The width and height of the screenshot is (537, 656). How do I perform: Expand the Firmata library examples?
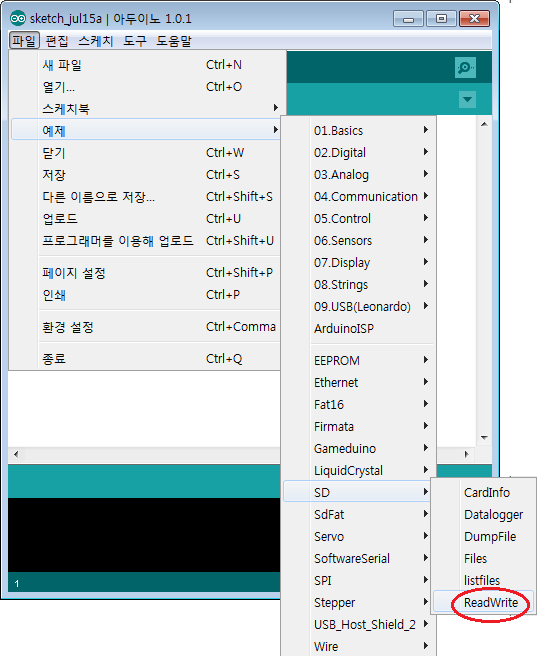pyautogui.click(x=359, y=426)
